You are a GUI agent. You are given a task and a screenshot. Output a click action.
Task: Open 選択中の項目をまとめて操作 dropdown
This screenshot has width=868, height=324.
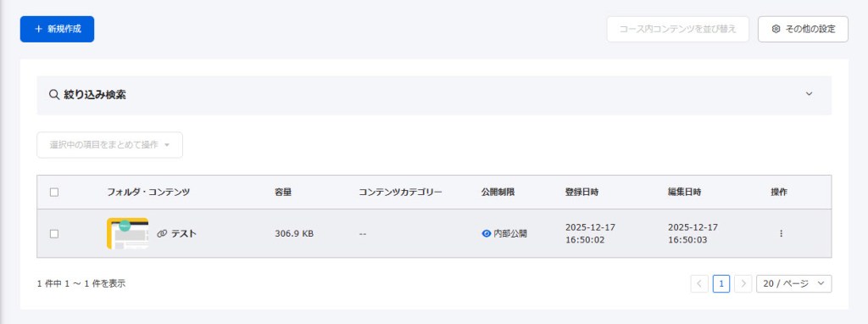click(109, 145)
